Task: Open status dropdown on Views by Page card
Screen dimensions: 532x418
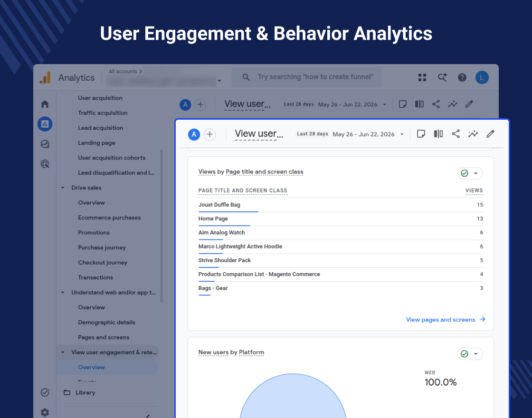Action: click(x=470, y=173)
